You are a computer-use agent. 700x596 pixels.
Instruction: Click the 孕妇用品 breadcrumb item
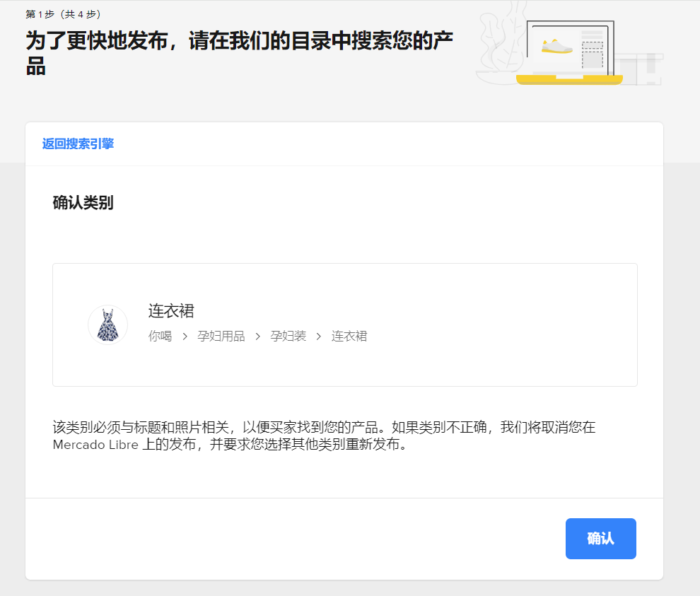[221, 336]
